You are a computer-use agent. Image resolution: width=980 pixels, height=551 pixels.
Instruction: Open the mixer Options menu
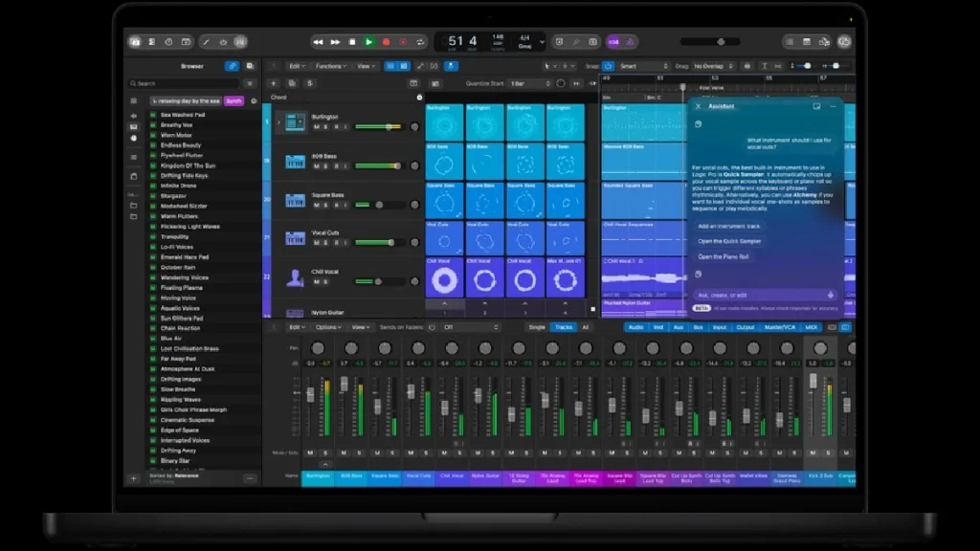coord(328,327)
